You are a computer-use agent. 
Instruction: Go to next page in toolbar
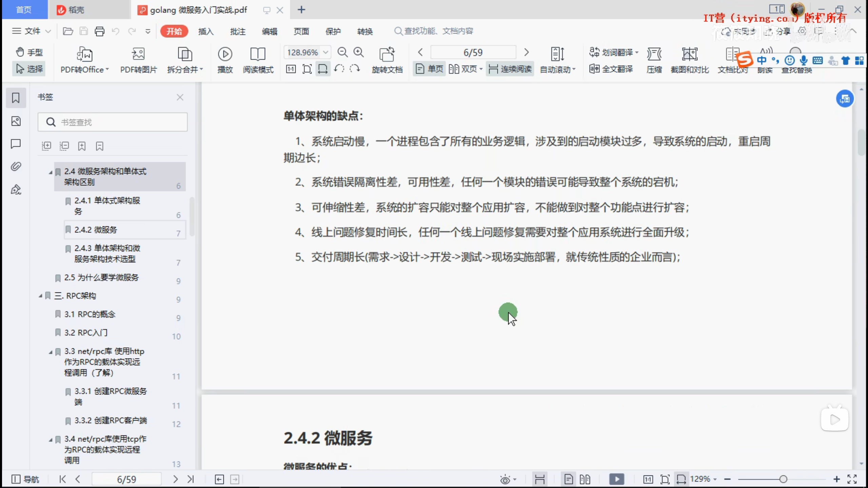526,52
